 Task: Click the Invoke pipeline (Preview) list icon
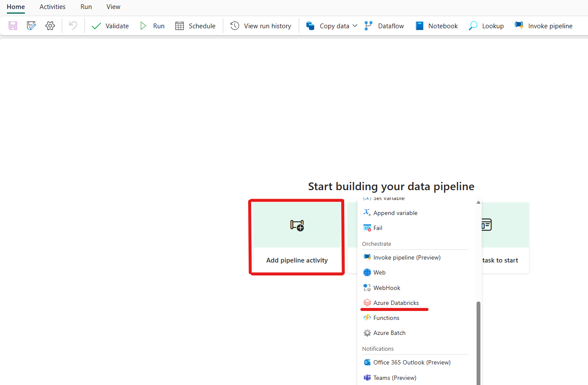pyautogui.click(x=367, y=257)
